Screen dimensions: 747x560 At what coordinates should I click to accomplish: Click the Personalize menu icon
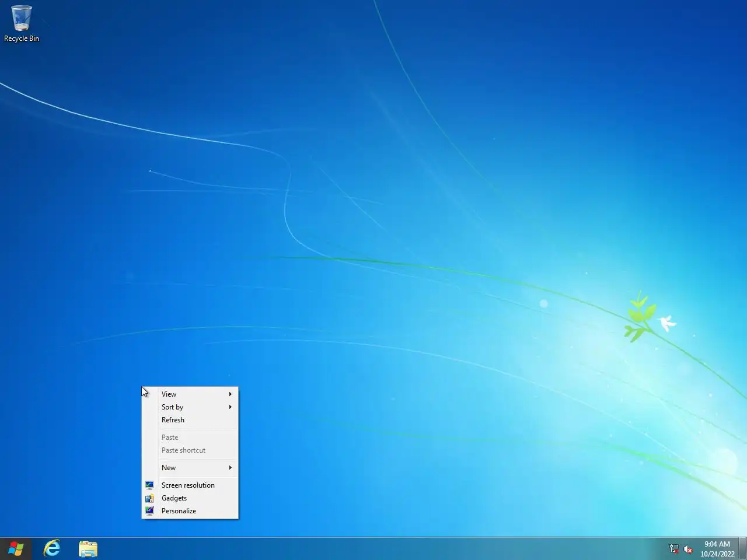coord(149,511)
